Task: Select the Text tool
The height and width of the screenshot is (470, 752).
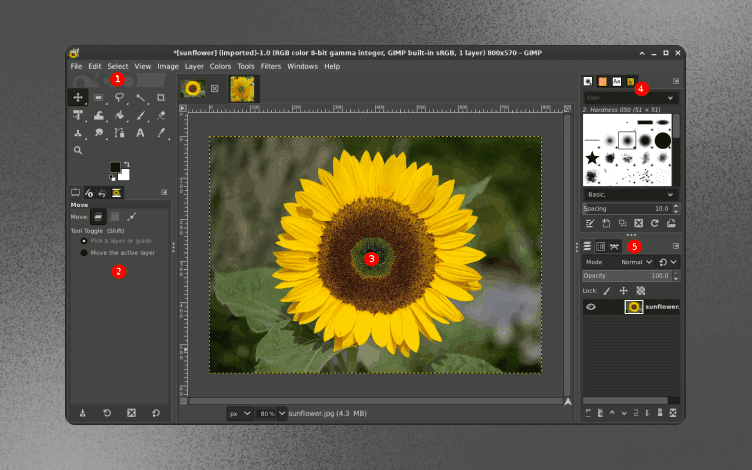Action: coord(140,132)
